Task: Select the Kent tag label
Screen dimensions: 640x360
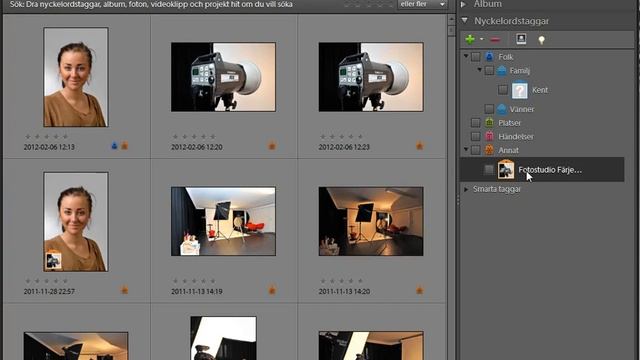Action: [540, 90]
